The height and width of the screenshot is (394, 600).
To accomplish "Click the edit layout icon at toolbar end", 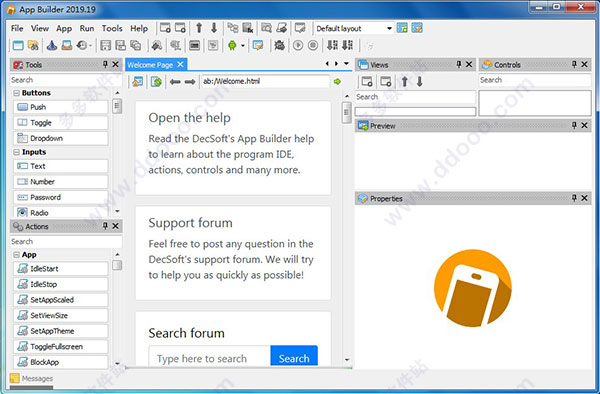I will click(417, 28).
